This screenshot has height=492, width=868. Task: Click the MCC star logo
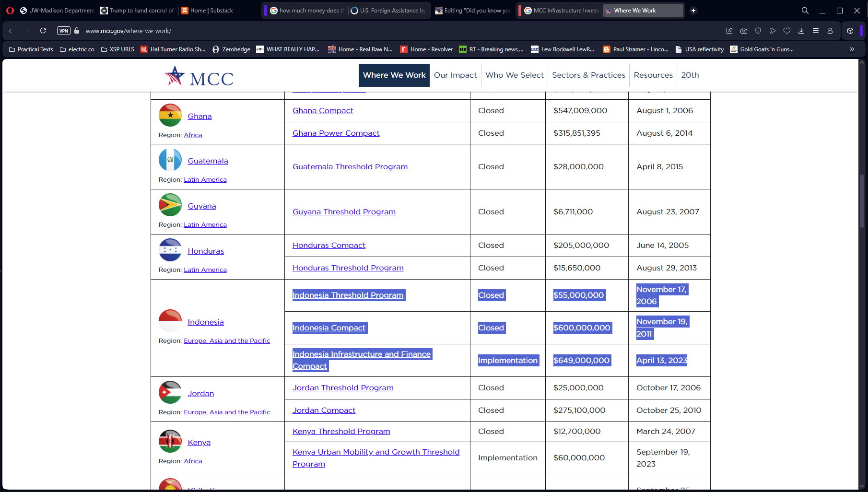(199, 76)
